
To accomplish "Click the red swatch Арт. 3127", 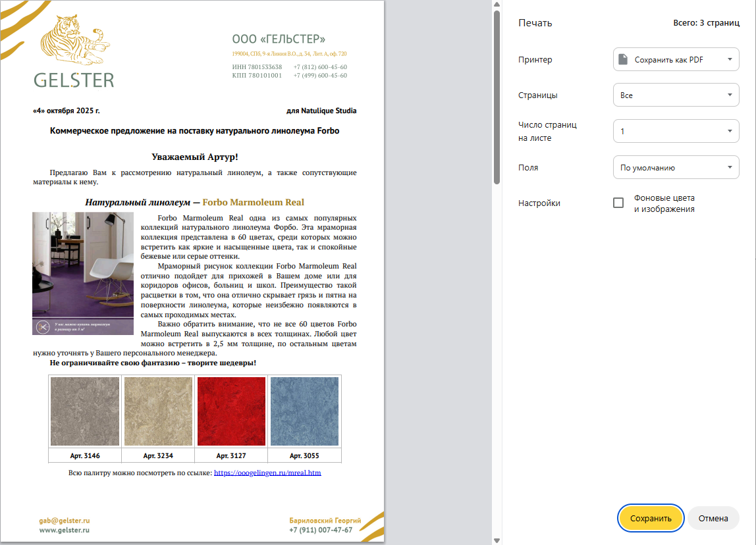I will pos(231,411).
